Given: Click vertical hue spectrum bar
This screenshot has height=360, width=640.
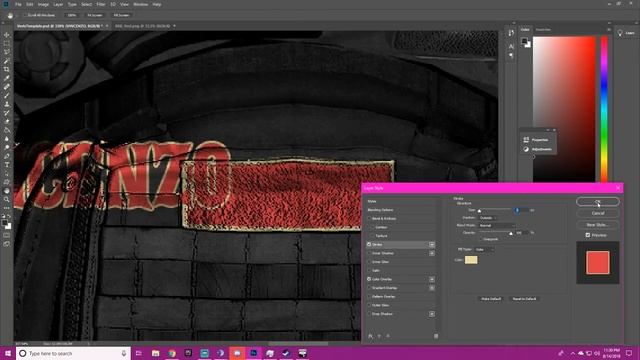Looking at the screenshot, I should tap(604, 109).
